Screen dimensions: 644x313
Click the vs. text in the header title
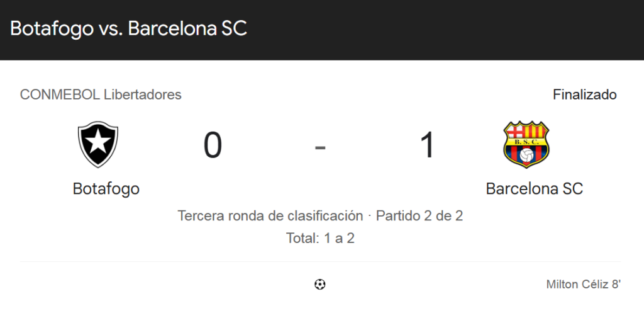(x=111, y=29)
